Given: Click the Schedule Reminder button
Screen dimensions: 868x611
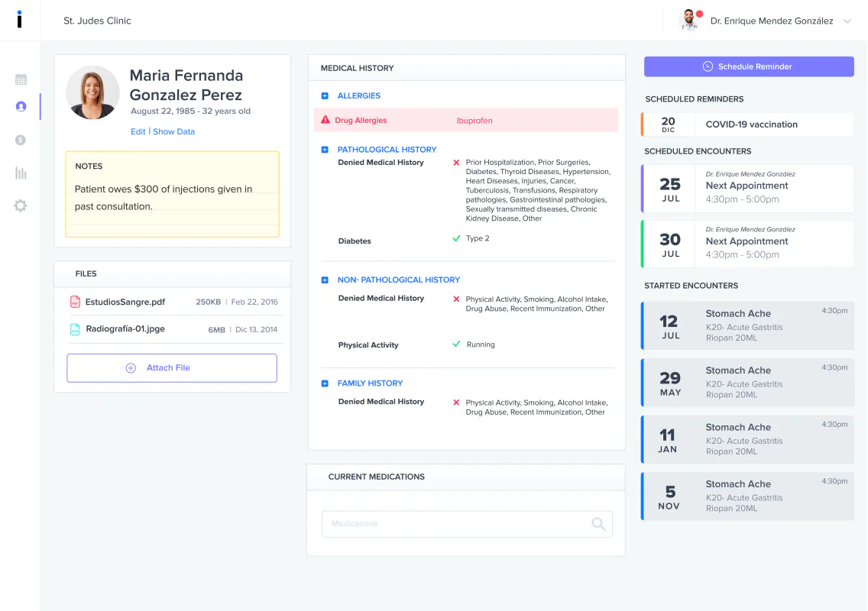Looking at the screenshot, I should coord(749,66).
